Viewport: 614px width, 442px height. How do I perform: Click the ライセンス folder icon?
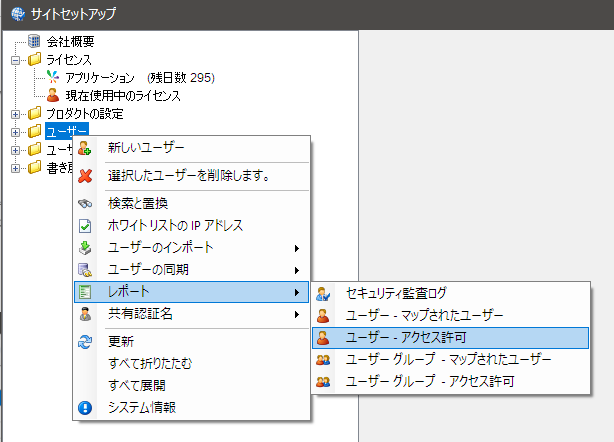[x=34, y=59]
